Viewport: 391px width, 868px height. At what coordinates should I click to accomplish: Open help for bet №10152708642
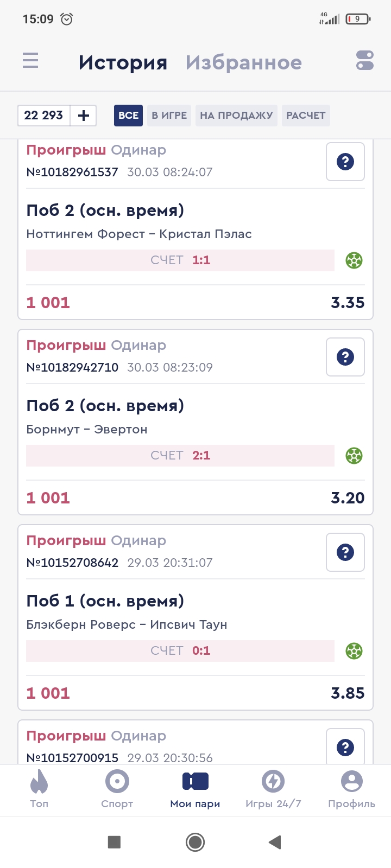(345, 552)
